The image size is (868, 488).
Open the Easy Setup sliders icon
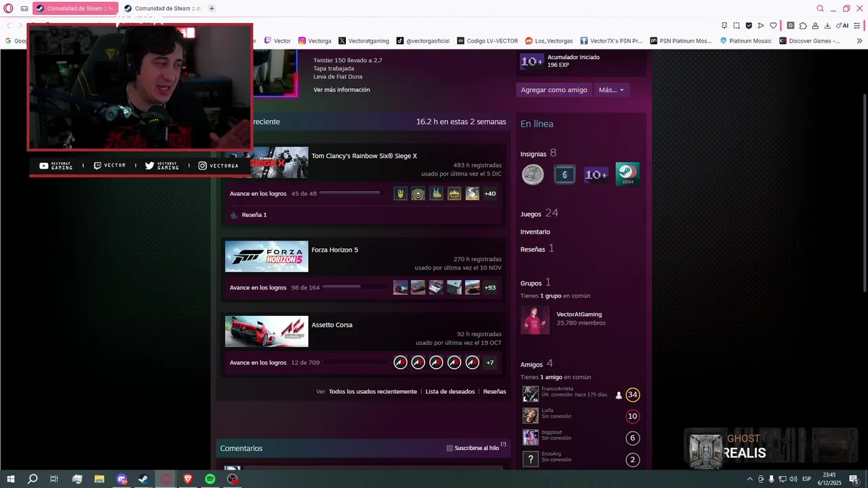coord(858,26)
